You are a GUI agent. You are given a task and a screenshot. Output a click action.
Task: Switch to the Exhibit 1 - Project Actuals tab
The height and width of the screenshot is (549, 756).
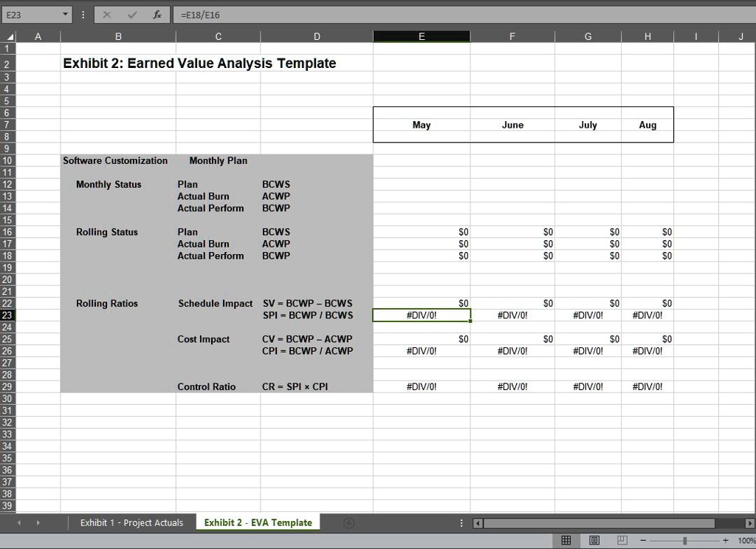pyautogui.click(x=131, y=522)
